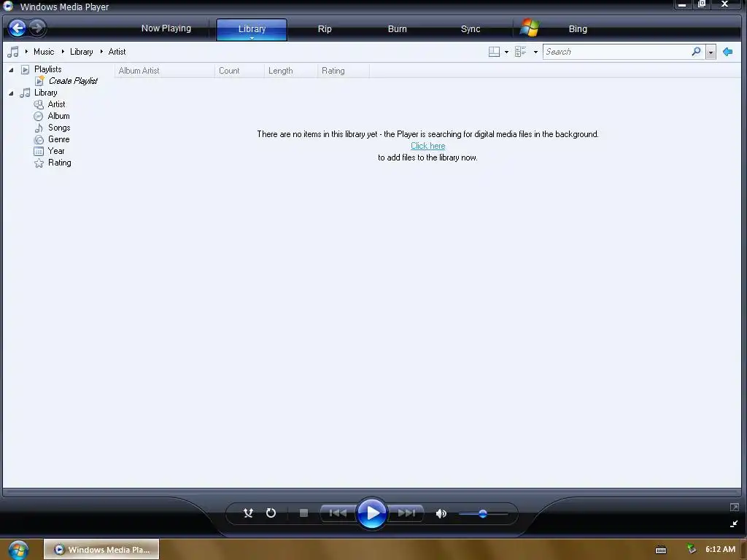This screenshot has width=747, height=560.
Task: Switch to the Now Playing tab
Action: point(166,28)
